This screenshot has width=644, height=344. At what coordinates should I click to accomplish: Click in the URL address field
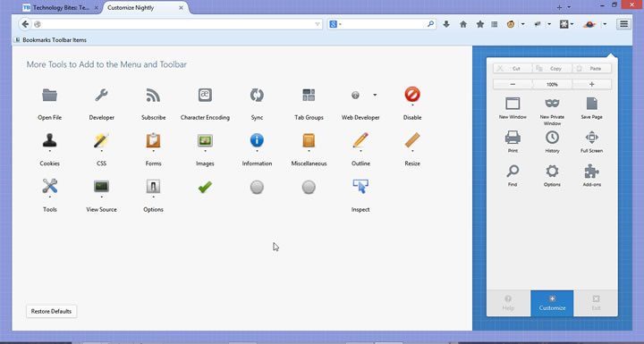[176, 24]
